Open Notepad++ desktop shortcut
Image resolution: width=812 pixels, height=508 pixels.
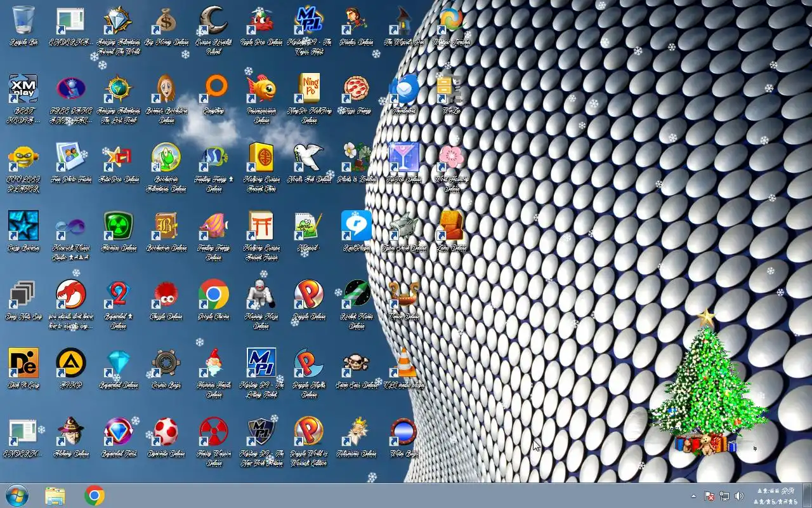pyautogui.click(x=309, y=226)
